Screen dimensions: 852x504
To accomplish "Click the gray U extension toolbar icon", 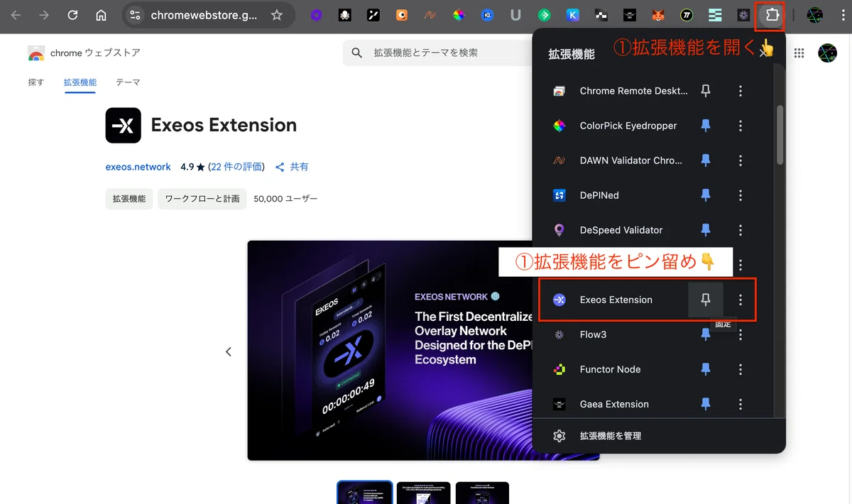I will [x=515, y=15].
